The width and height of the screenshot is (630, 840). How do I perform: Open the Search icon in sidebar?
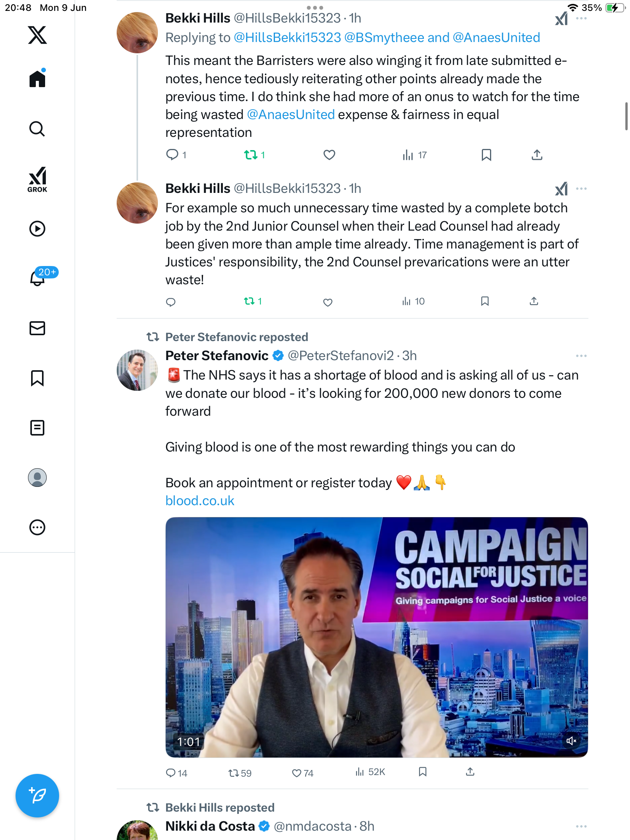[x=37, y=129]
